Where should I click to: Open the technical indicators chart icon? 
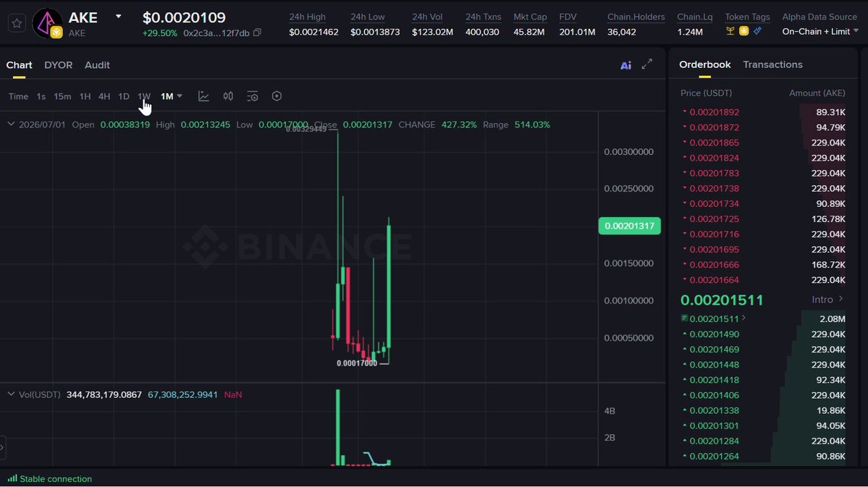pyautogui.click(x=203, y=96)
